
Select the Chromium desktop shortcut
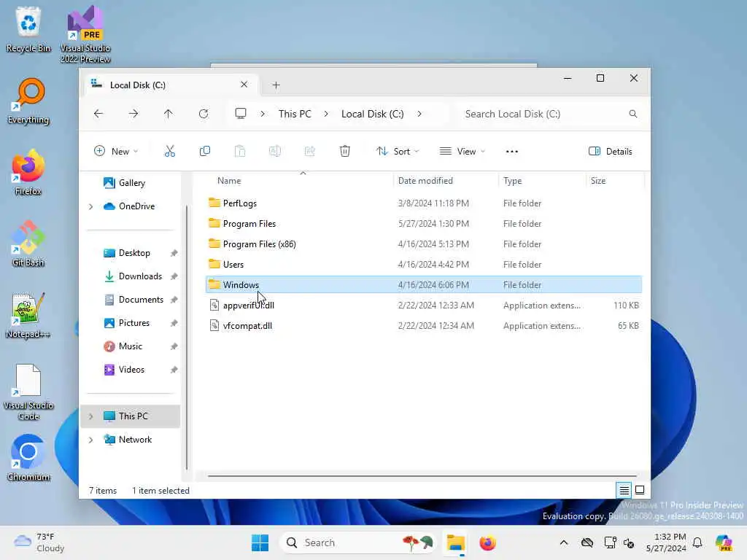click(28, 458)
